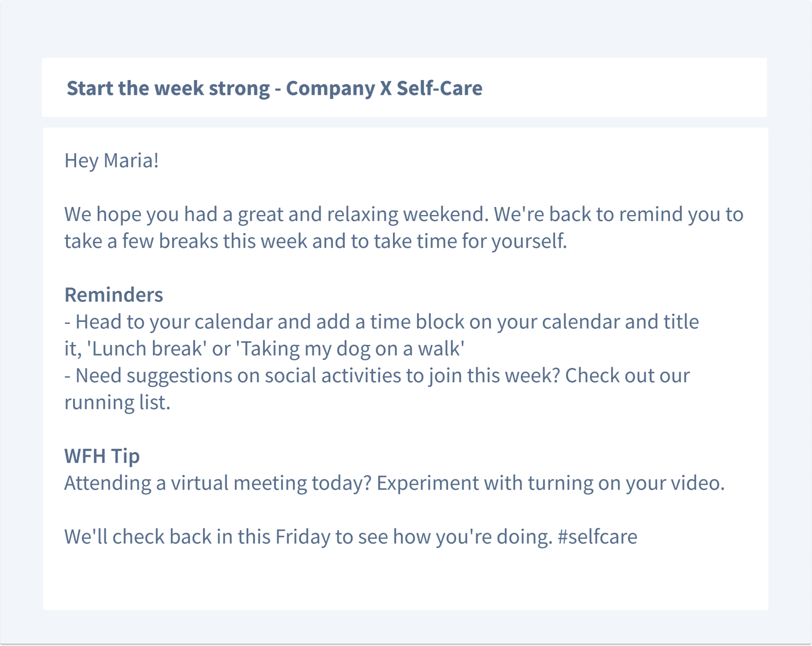
Task: Click 'Company X Self-Care' in the subject
Action: tap(384, 88)
